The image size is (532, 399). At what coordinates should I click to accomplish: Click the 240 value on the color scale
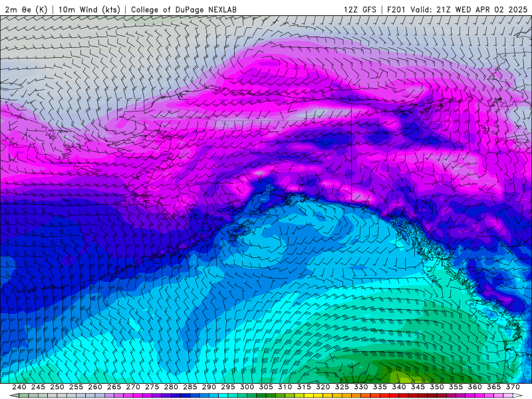coord(19,387)
